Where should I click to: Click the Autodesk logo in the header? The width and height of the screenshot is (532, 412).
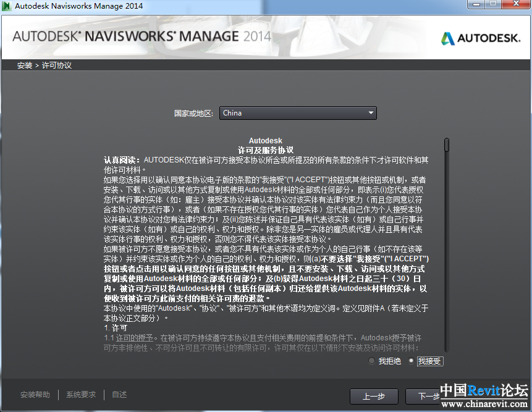(481, 38)
